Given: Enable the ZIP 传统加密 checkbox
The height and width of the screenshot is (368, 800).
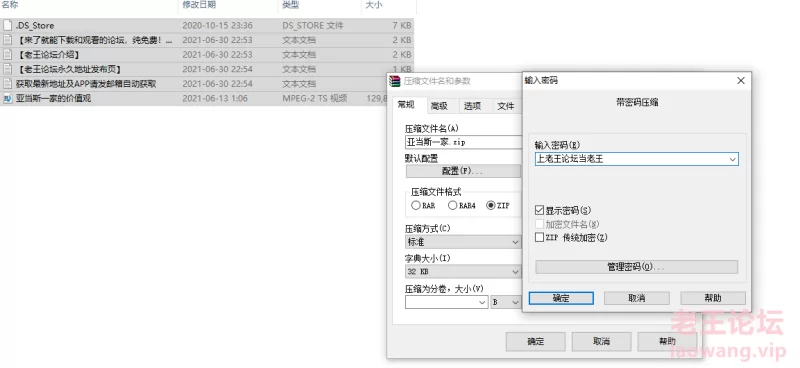Looking at the screenshot, I should click(539, 237).
